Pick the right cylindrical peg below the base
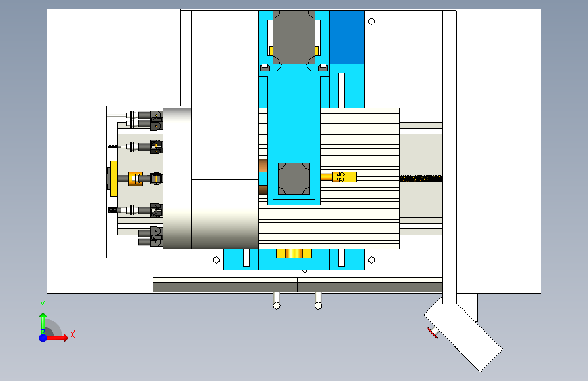Image resolution: width=588 pixels, height=381 pixels. pos(318,301)
